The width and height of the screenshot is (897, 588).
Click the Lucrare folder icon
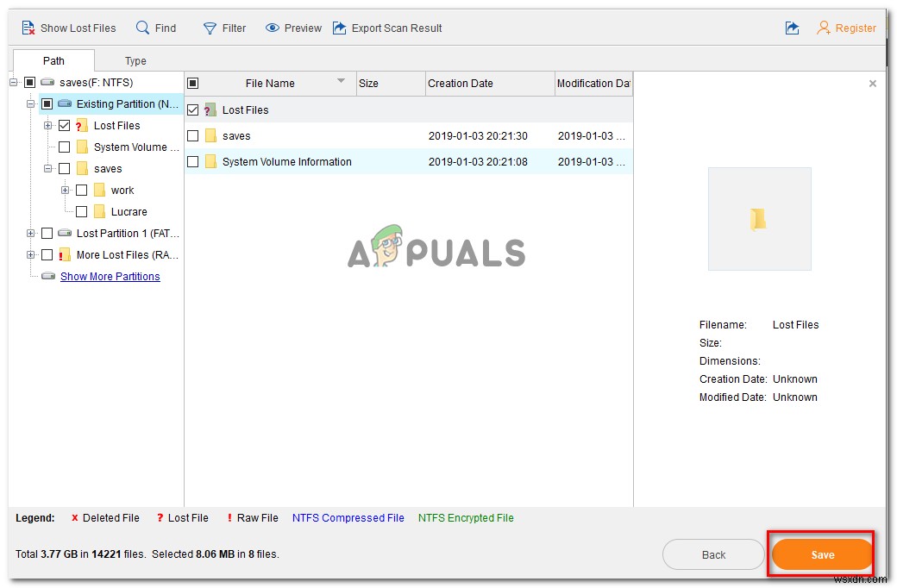99,211
